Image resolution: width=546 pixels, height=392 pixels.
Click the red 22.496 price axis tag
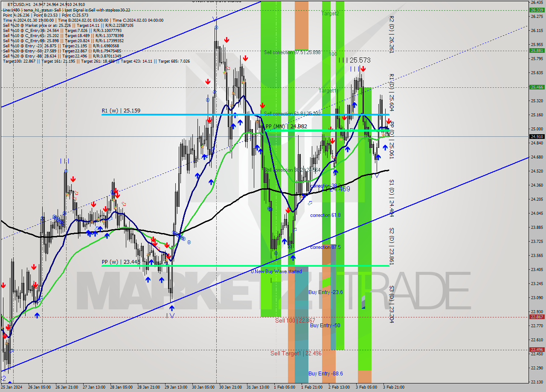[x=536, y=349]
